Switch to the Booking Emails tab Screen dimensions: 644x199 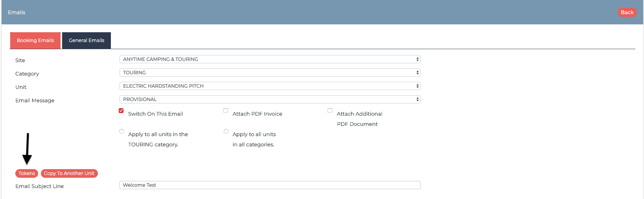click(x=35, y=41)
